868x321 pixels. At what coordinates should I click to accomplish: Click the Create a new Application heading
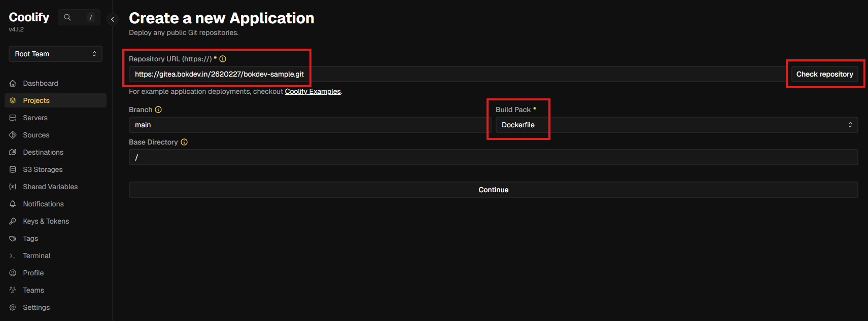click(x=222, y=18)
